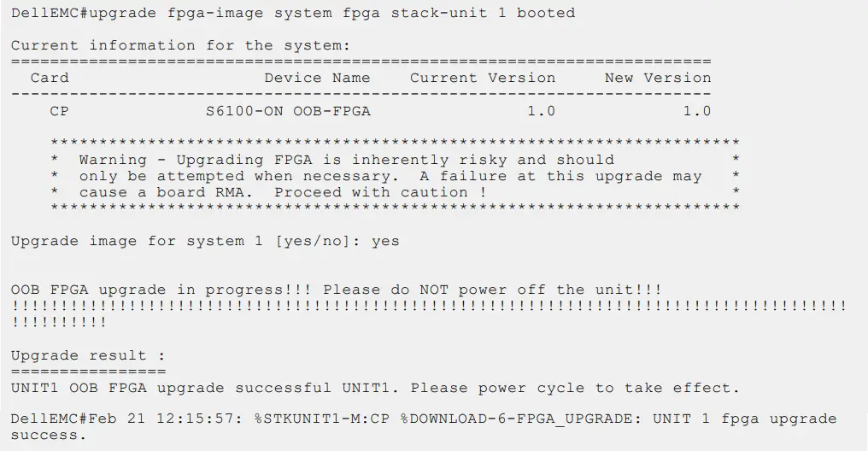This screenshot has width=868, height=451.
Task: Click the 'cause a board RMA' warning line
Action: click(x=282, y=192)
